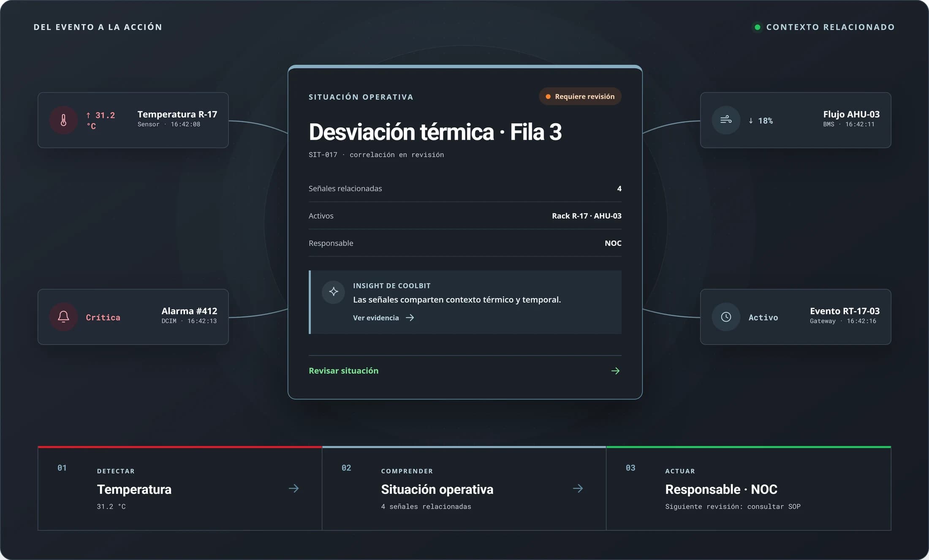Select the 01 Detectar Temperatura step
The image size is (929, 560).
pos(180,489)
